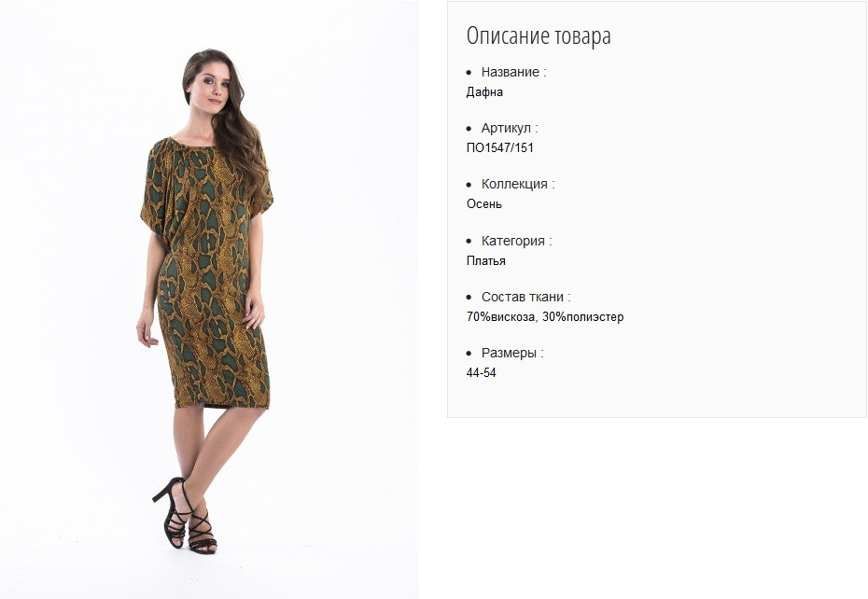Viewport: 868px width, 599px height.
Task: Click the bullet next to 'Коллекция'
Action: tap(469, 185)
